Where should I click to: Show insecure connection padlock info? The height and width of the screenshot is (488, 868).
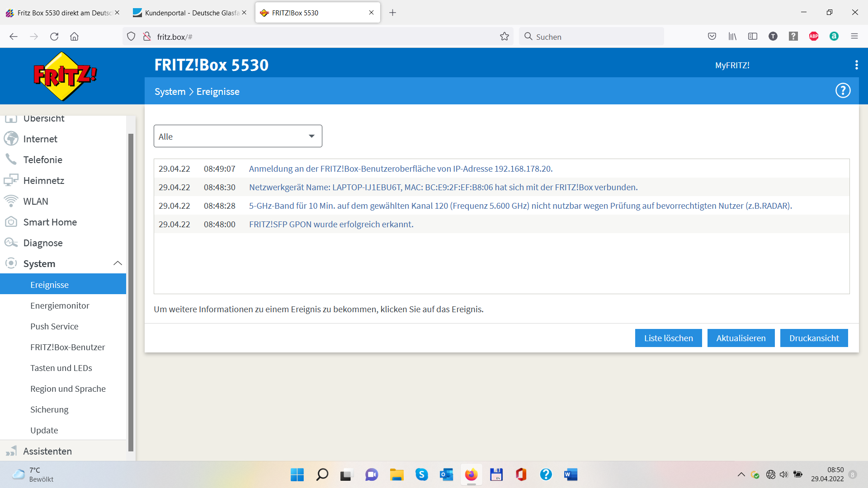147,37
